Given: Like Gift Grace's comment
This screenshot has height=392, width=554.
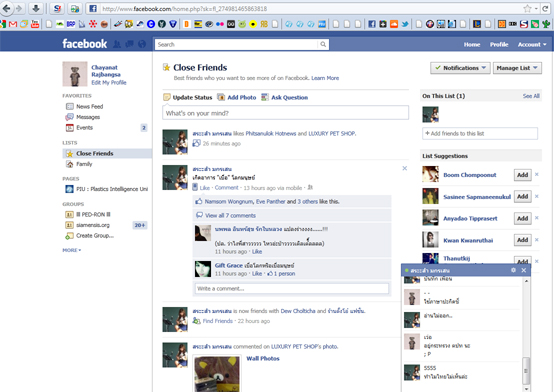Looking at the screenshot, I should point(257,274).
